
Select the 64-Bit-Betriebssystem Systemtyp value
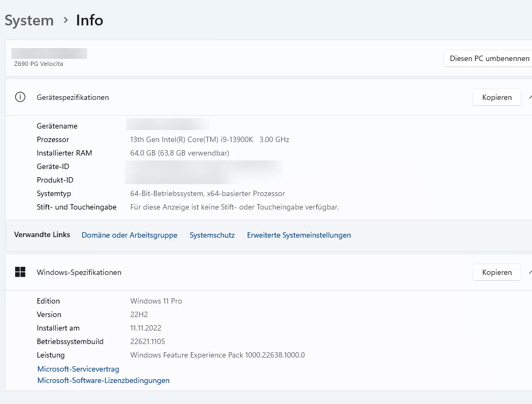pyautogui.click(x=208, y=193)
